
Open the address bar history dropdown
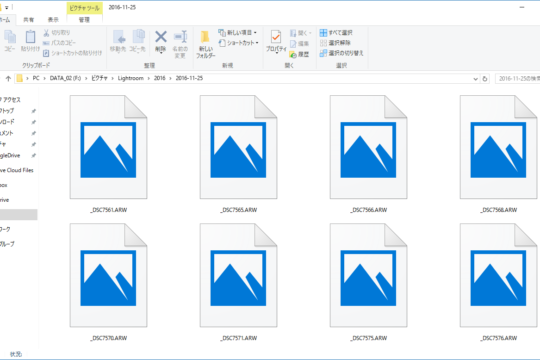click(476, 79)
